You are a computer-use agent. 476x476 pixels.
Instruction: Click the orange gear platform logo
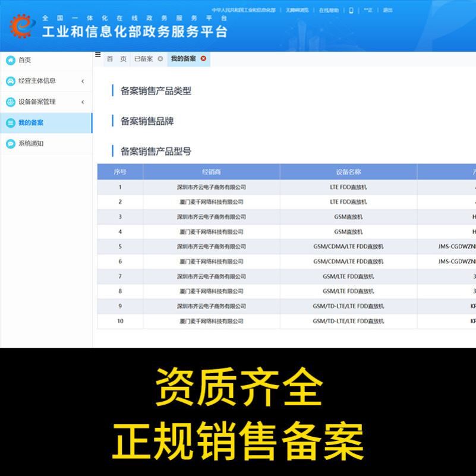(21, 26)
